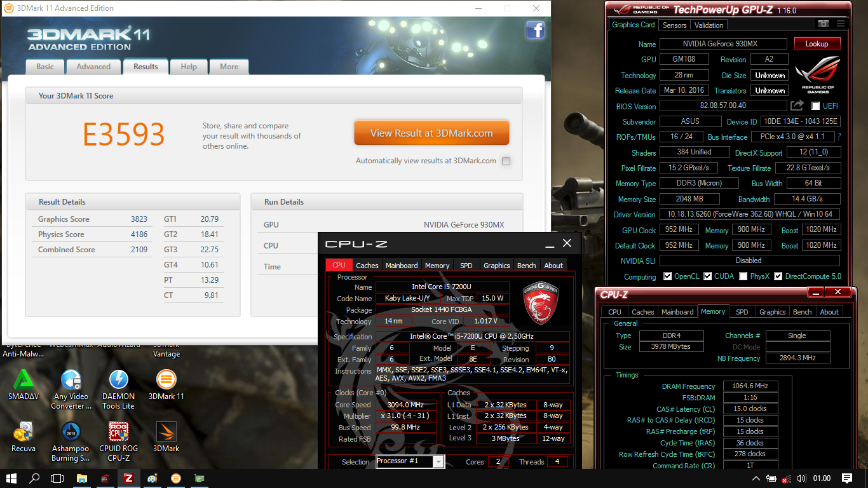This screenshot has width=868, height=488.
Task: Click the red Z icon in the taskbar
Action: coord(128,478)
